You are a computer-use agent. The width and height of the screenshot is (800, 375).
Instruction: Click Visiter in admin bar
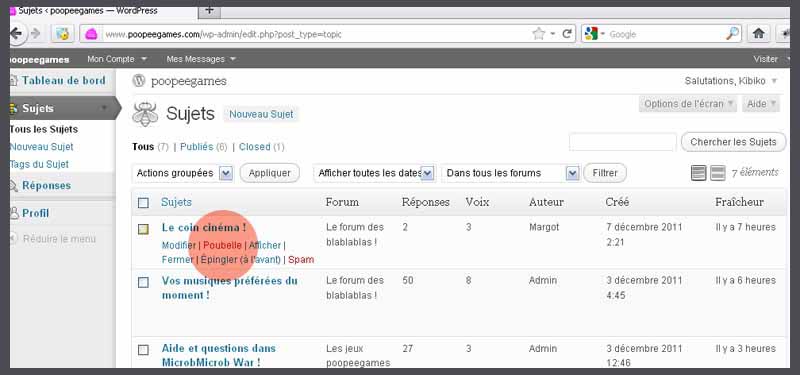click(x=766, y=59)
